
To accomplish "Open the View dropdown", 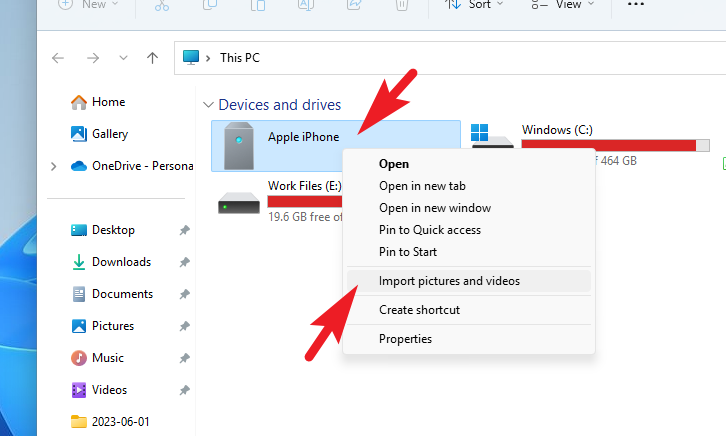I will [562, 5].
